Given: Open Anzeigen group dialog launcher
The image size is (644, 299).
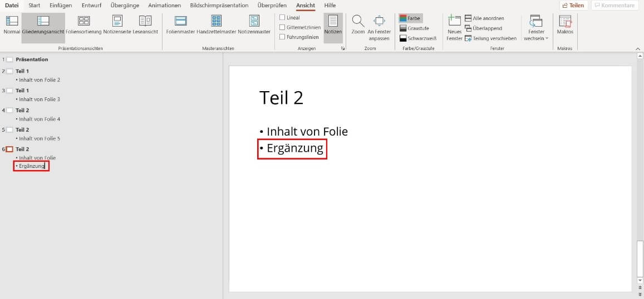Looking at the screenshot, I should pos(342,48).
